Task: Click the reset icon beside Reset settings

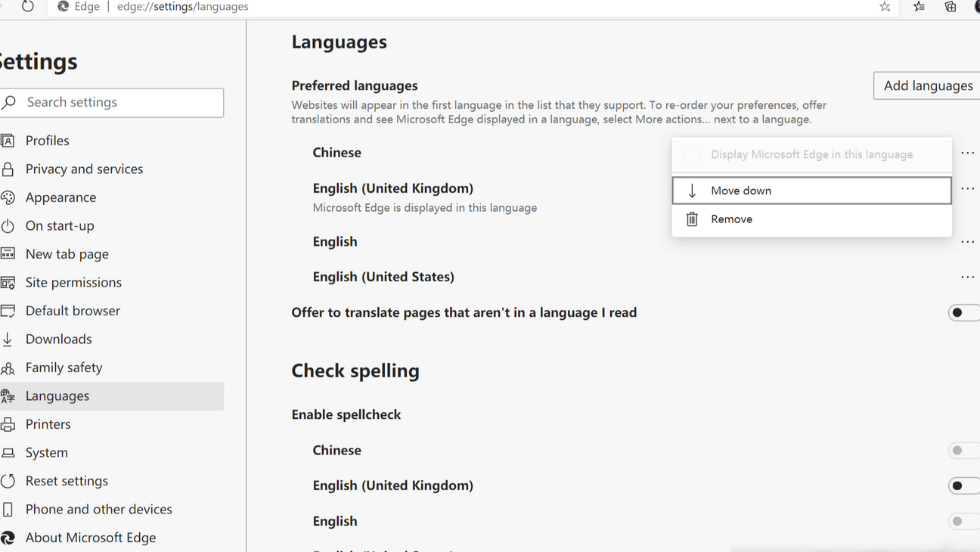Action: (x=8, y=481)
